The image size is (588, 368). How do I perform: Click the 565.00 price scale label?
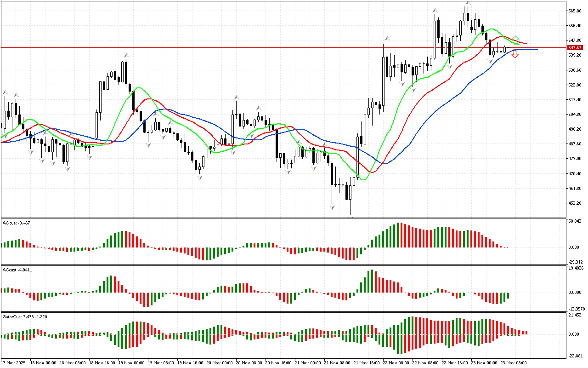(x=575, y=11)
